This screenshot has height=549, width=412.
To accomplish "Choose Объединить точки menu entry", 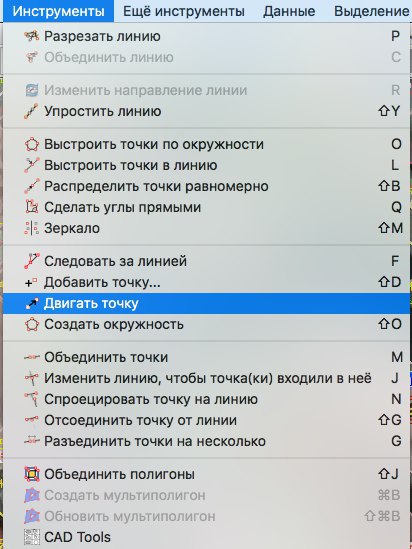I will click(207, 357).
